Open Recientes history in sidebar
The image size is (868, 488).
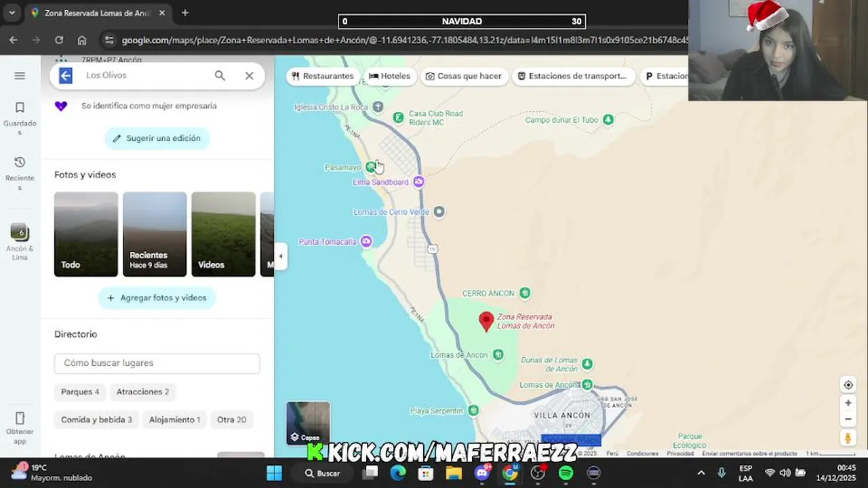[x=20, y=174]
